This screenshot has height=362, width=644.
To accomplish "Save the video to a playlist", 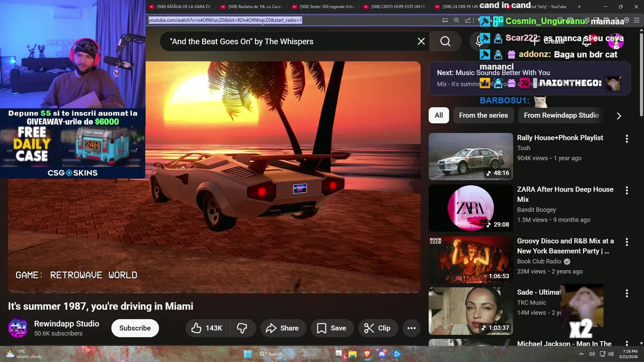I will click(x=332, y=328).
